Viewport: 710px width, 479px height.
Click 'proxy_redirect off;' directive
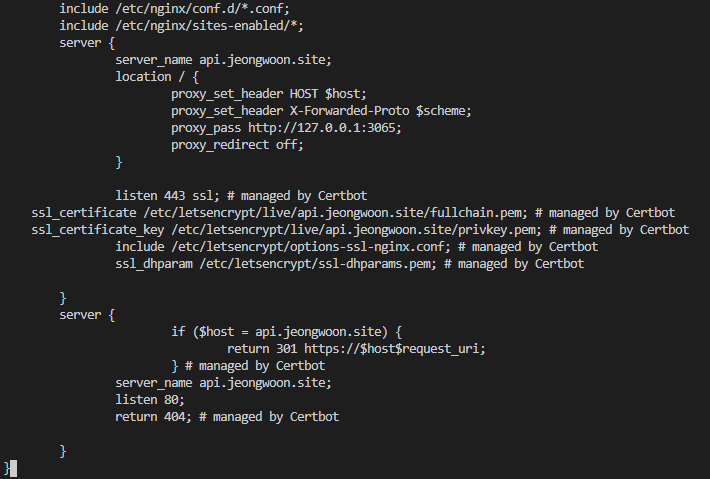[237, 145]
